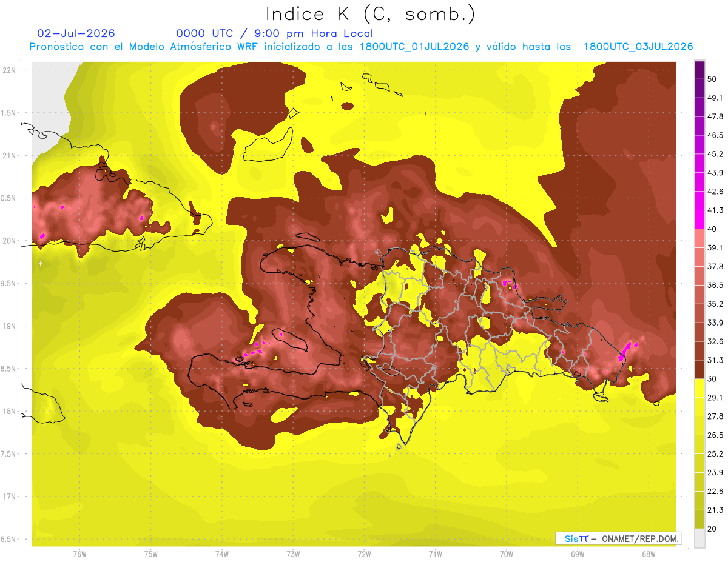Click latitude label "20N"
The width and height of the screenshot is (728, 562).
(x=10, y=241)
